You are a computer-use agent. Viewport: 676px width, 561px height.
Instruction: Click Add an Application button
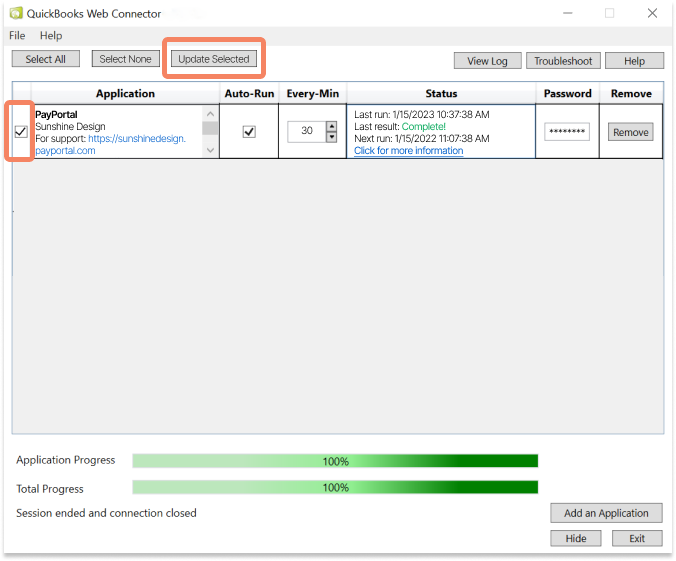pyautogui.click(x=606, y=513)
